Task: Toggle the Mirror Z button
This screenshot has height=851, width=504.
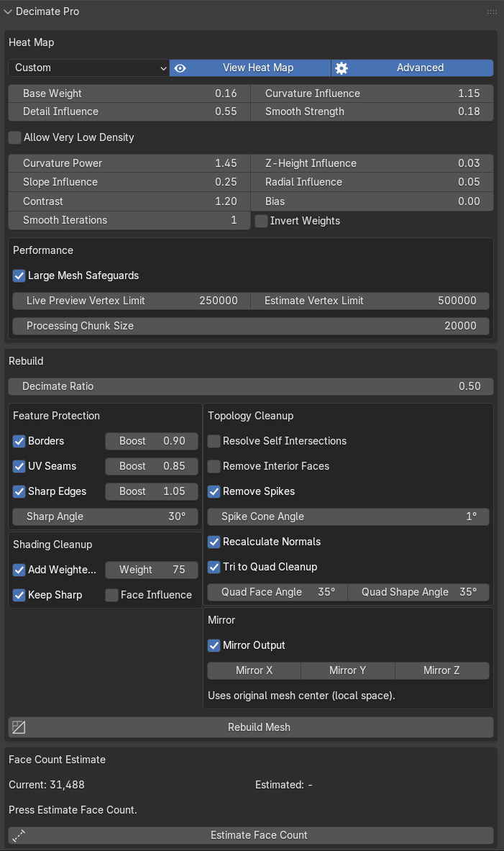Action: click(441, 671)
